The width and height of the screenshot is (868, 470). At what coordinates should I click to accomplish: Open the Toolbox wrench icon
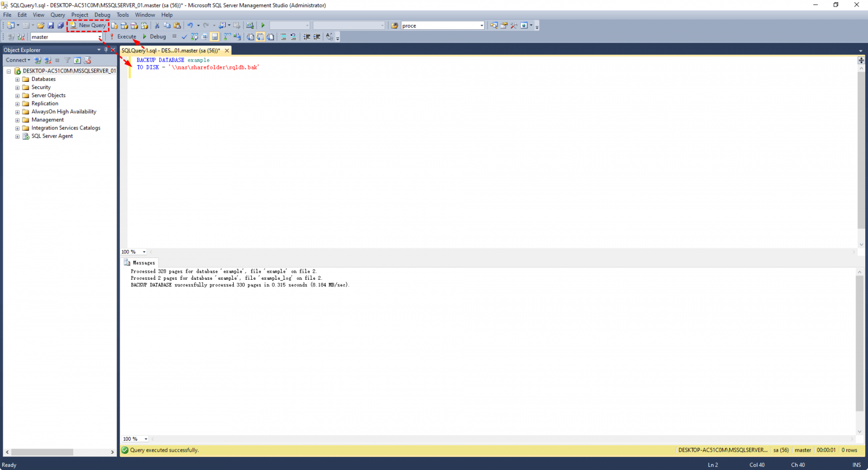[x=513, y=25]
